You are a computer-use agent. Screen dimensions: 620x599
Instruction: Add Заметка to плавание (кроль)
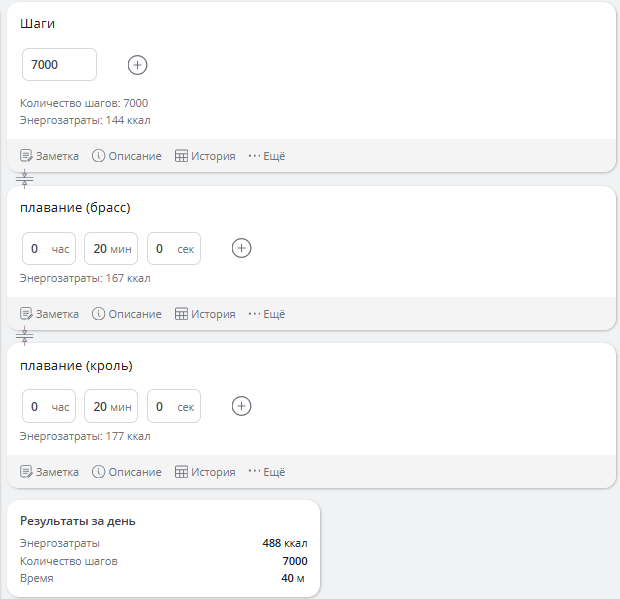[x=49, y=472]
